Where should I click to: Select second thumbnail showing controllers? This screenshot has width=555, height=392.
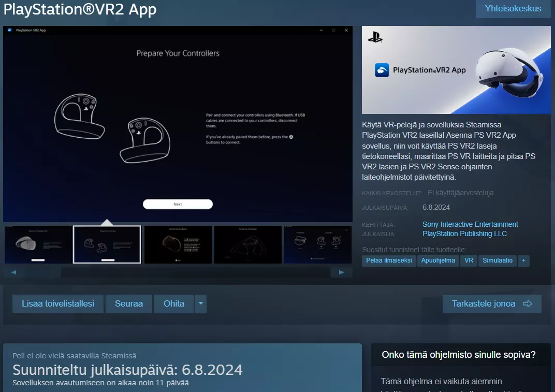tap(107, 245)
